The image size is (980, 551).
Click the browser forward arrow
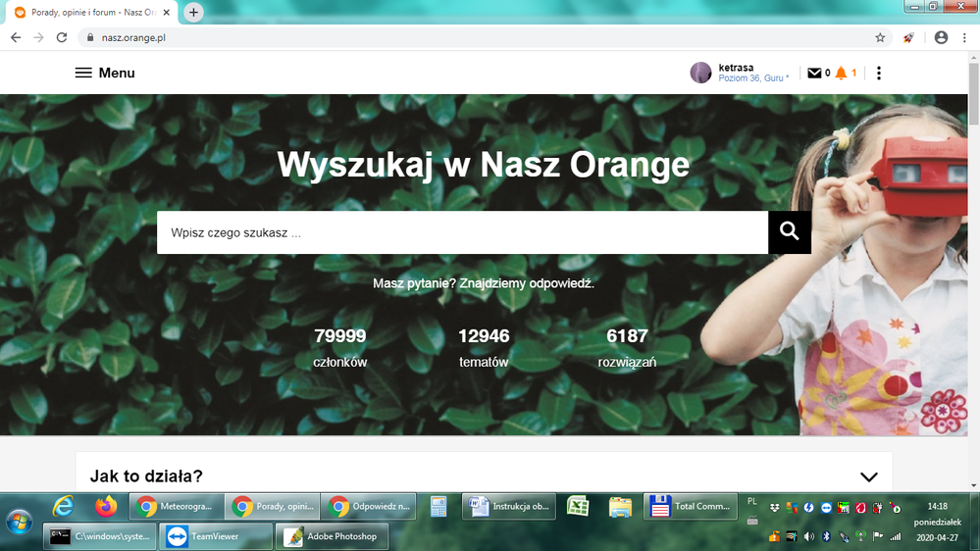point(39,37)
